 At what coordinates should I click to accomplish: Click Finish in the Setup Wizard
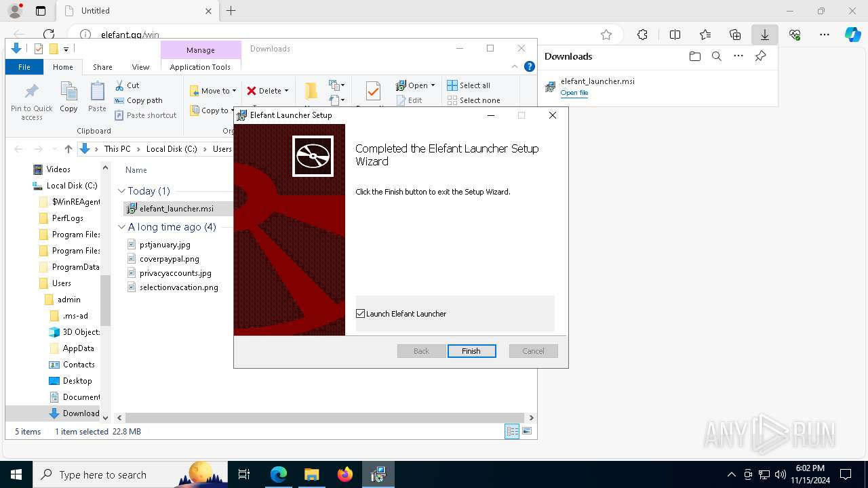[471, 351]
